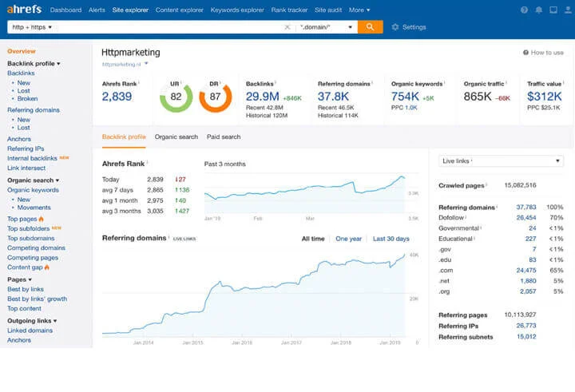Open the user account icon

(568, 10)
